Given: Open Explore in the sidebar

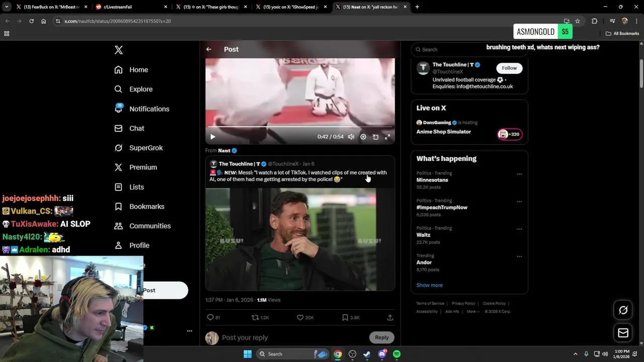Looking at the screenshot, I should 133,89.
